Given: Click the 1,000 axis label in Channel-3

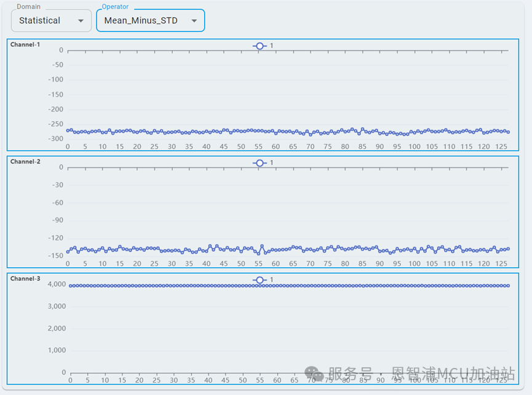Looking at the screenshot, I should pos(57,350).
